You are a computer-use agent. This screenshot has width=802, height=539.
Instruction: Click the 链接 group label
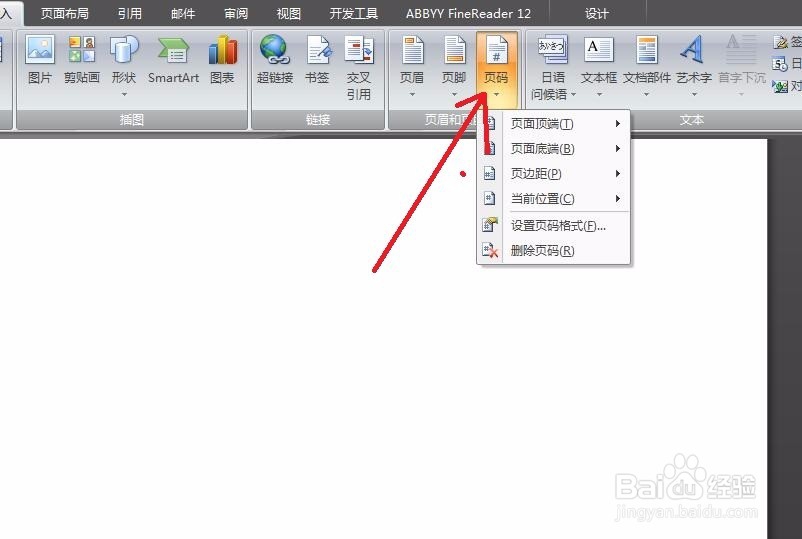point(318,119)
